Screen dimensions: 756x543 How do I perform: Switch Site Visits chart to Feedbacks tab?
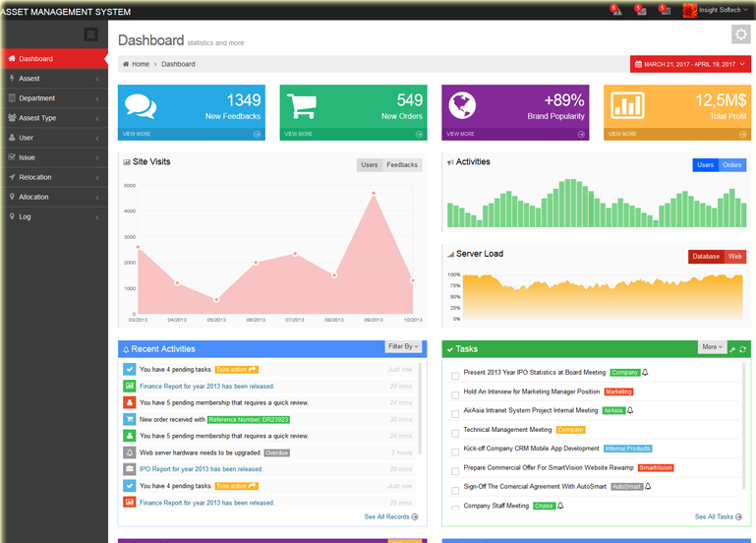(x=401, y=165)
